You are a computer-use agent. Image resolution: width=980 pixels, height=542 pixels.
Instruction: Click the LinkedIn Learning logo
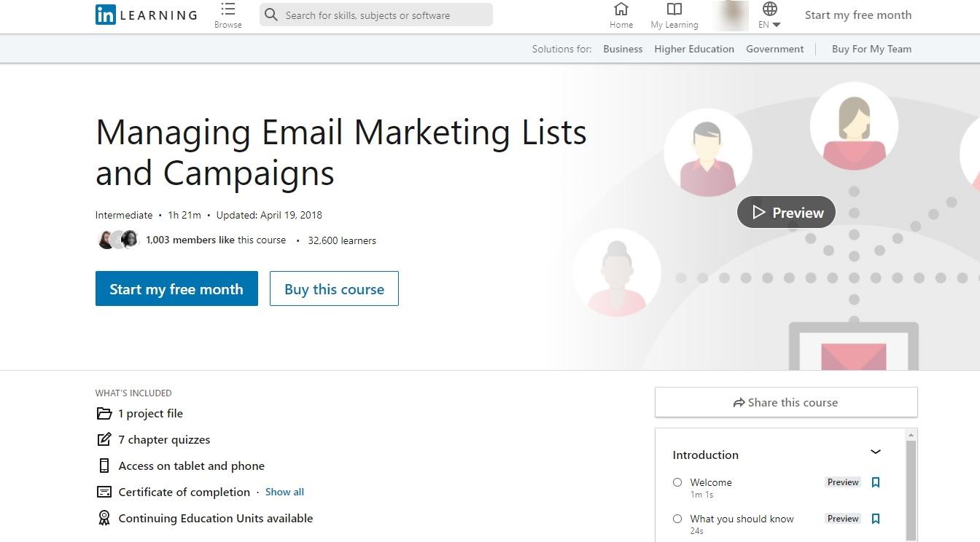coord(146,15)
